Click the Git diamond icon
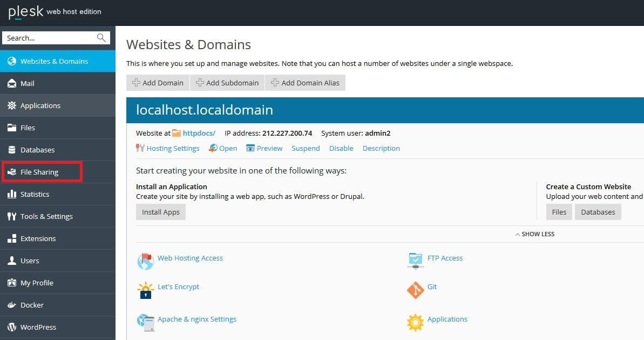Viewport: 644px width, 340px height. click(x=415, y=290)
